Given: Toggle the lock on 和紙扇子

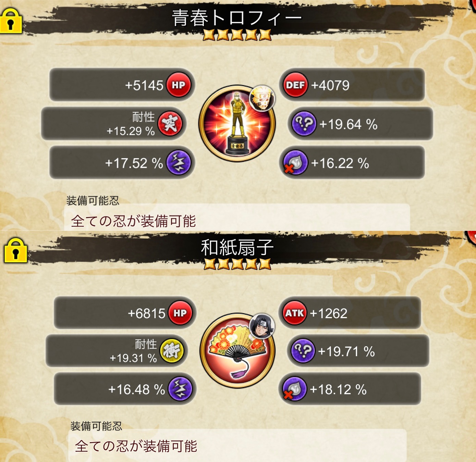Looking at the screenshot, I should pos(15,251).
